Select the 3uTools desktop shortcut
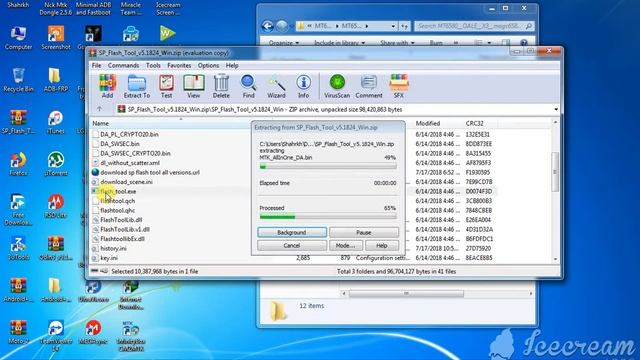The height and width of the screenshot is (360, 640). [x=18, y=249]
